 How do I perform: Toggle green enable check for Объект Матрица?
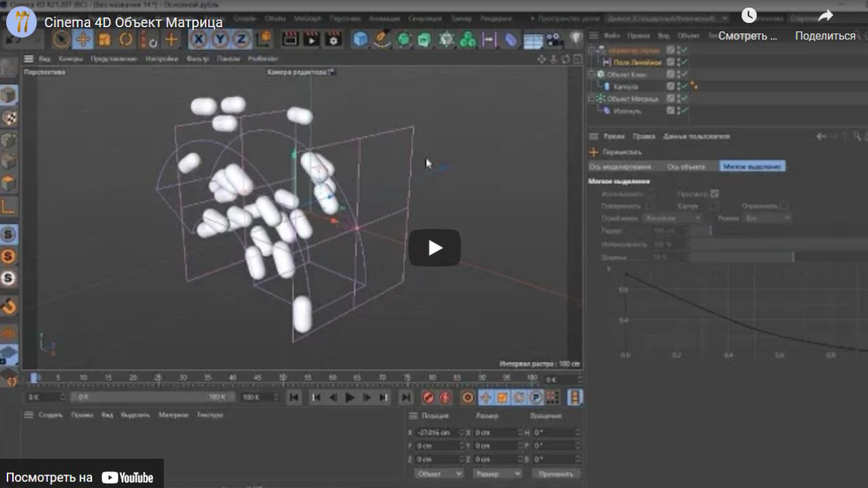click(684, 99)
